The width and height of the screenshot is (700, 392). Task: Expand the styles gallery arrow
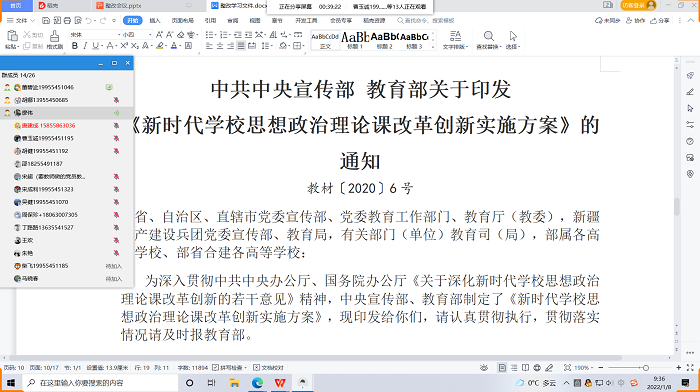point(433,46)
